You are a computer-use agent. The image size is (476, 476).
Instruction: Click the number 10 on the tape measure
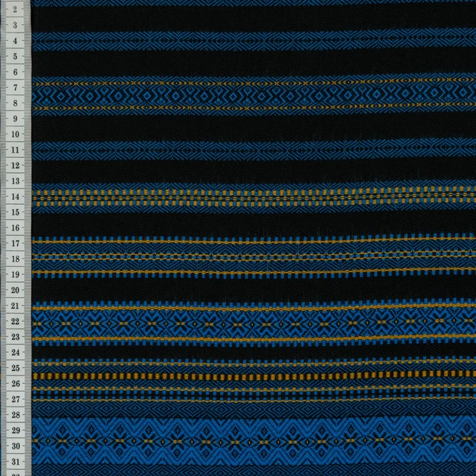pos(15,134)
